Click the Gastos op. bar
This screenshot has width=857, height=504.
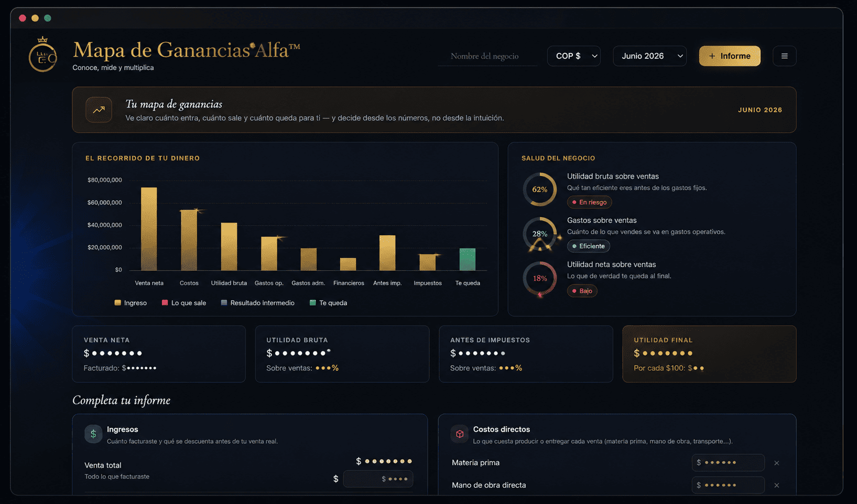click(x=269, y=254)
